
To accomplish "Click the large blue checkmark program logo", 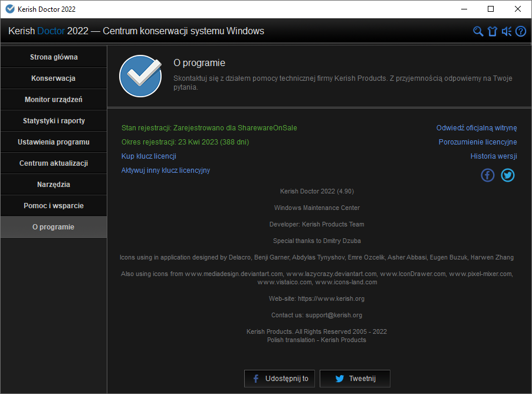I will coord(140,76).
